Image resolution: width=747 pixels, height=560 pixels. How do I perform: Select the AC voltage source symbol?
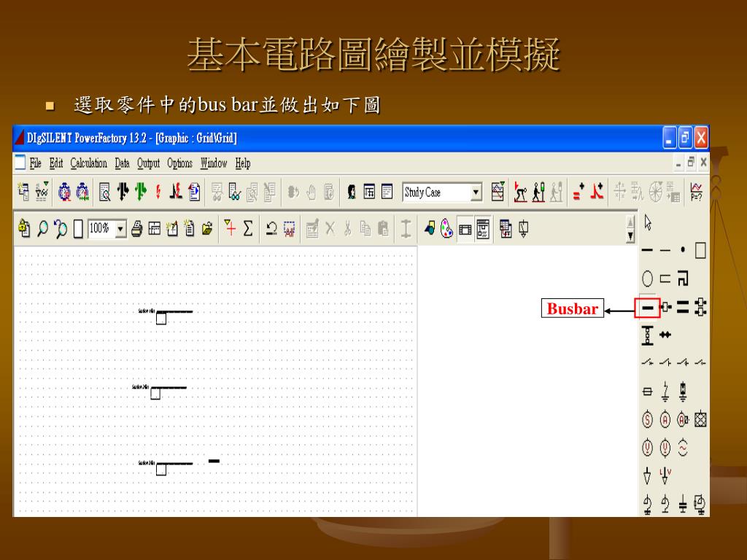coord(683,448)
